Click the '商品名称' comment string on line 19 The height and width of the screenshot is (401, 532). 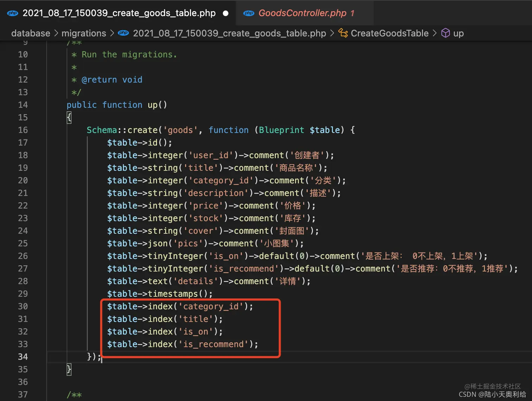[x=296, y=168]
